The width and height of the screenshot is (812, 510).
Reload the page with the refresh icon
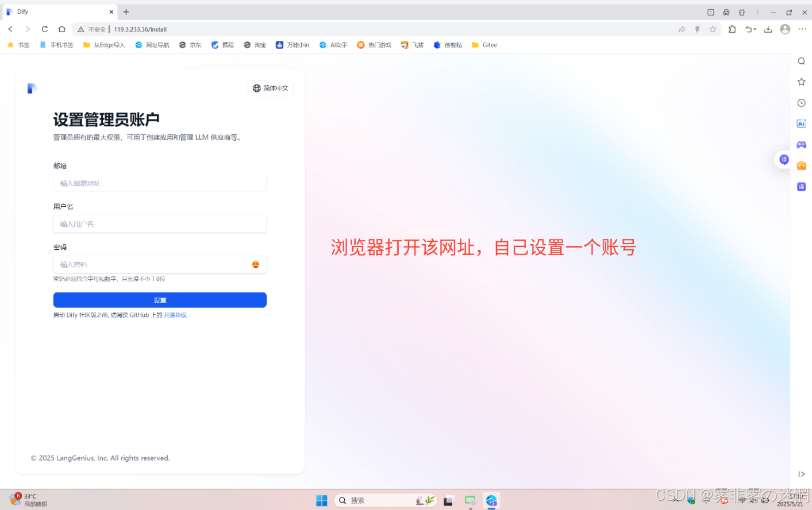click(44, 29)
